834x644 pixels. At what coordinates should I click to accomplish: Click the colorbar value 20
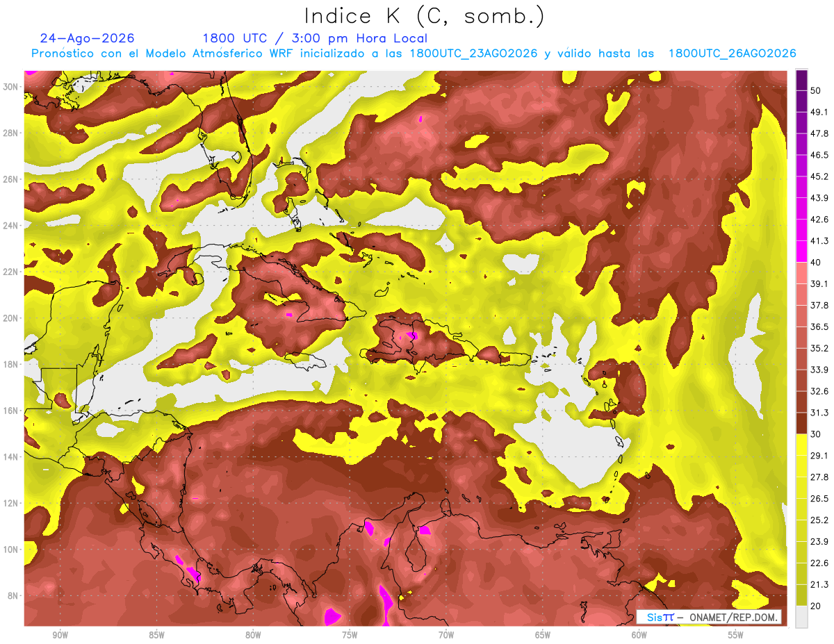[x=817, y=606]
